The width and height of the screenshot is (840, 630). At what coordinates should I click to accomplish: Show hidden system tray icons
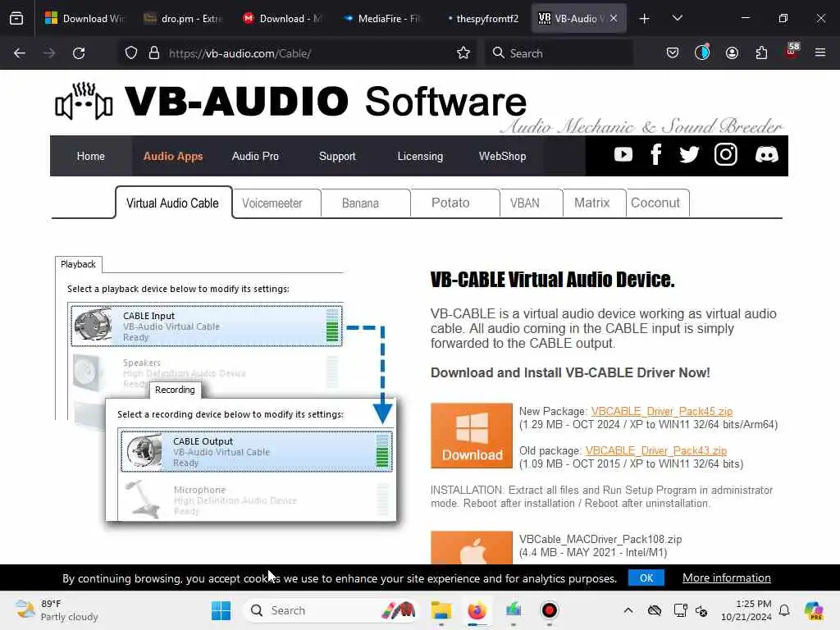[x=628, y=610]
